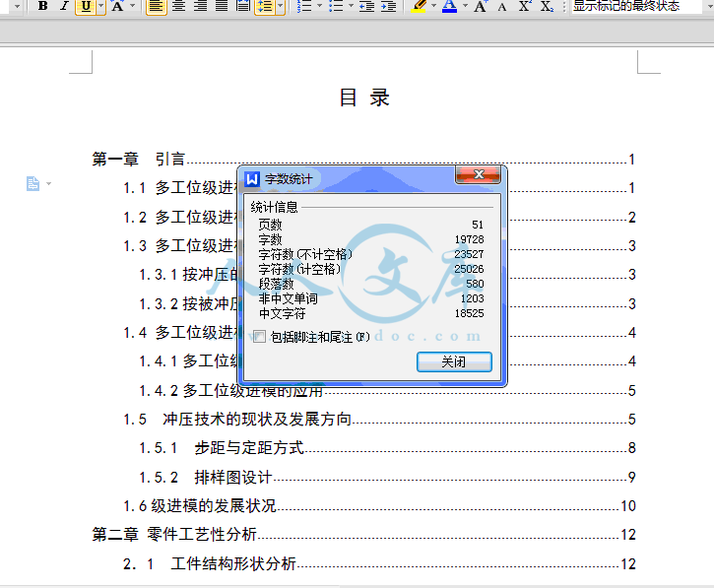Screen dimensions: 714x588
Task: Click the 非中文单词 value 1203
Action: pos(472,298)
